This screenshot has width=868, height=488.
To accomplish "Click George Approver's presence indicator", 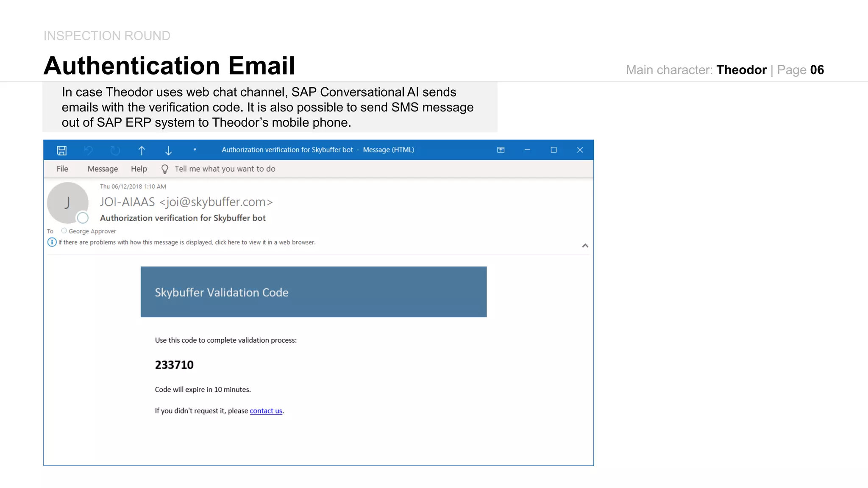I will coord(64,231).
